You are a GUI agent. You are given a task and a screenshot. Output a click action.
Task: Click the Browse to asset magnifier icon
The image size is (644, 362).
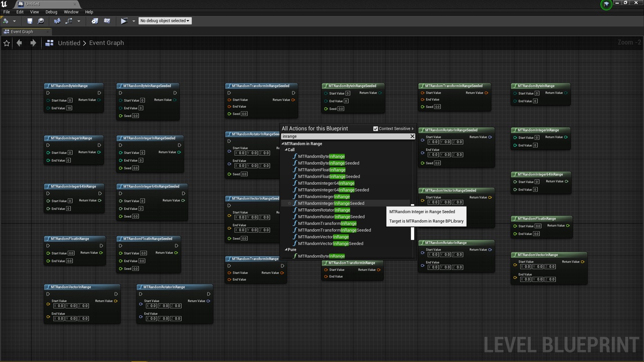41,21
